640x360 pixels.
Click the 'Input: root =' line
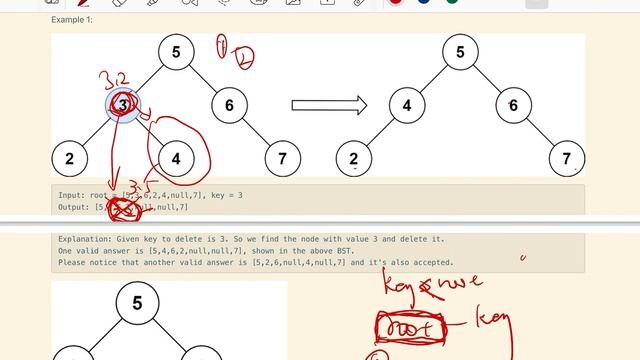tap(150, 195)
